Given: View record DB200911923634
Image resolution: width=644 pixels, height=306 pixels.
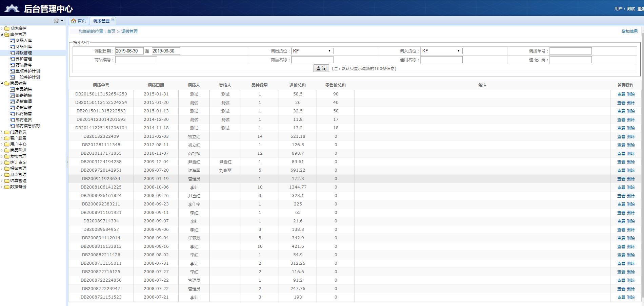Looking at the screenshot, I should pos(621,179).
